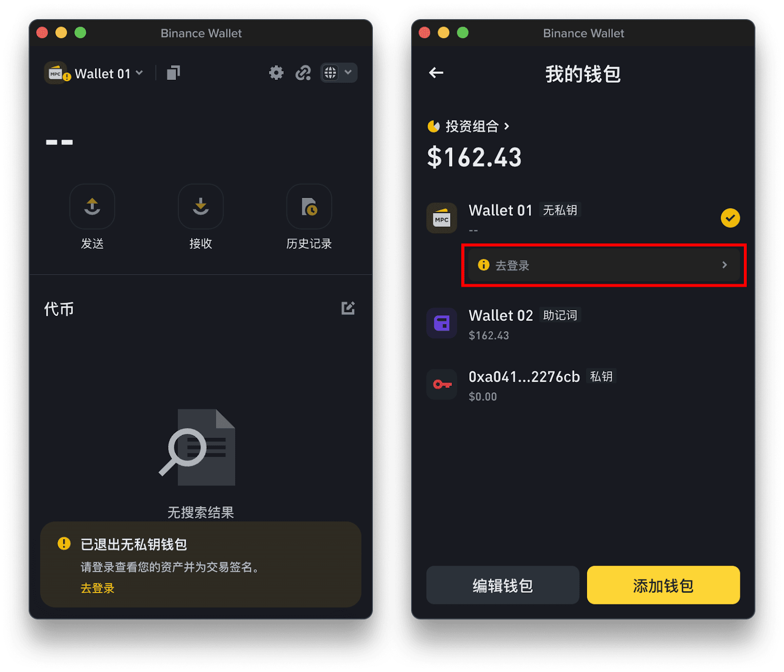Expand 投资组合 portfolio chevron
Viewport: 784px width, 672px height.
coord(507,126)
